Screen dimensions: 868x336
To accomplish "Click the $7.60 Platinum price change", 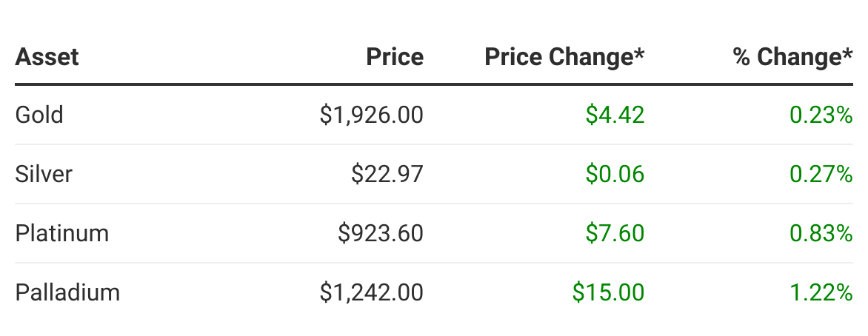I will (615, 233).
